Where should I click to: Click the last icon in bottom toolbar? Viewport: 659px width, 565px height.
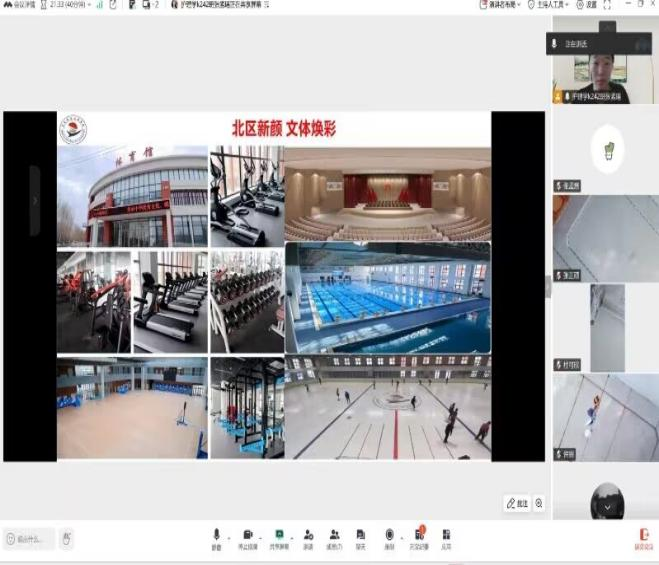[446, 537]
